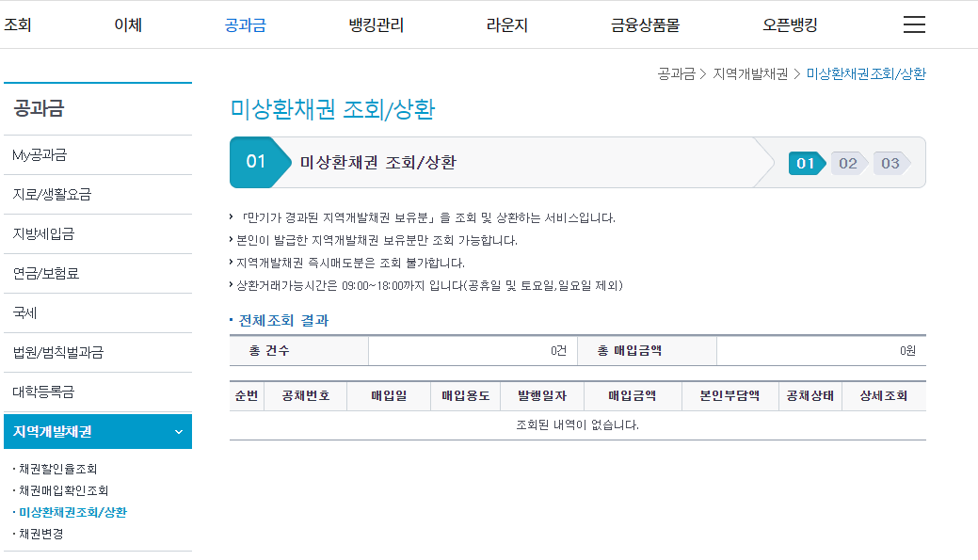This screenshot has width=978, height=560.
Task: Click the 본인부담액 column header
Action: (x=729, y=396)
